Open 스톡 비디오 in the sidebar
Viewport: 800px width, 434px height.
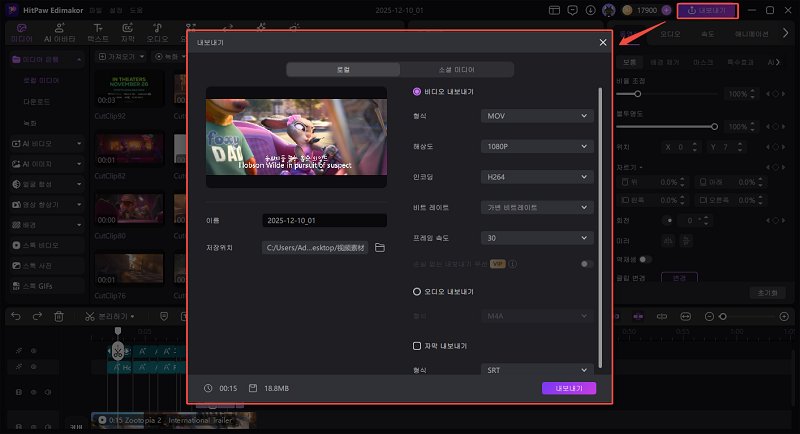[46, 245]
